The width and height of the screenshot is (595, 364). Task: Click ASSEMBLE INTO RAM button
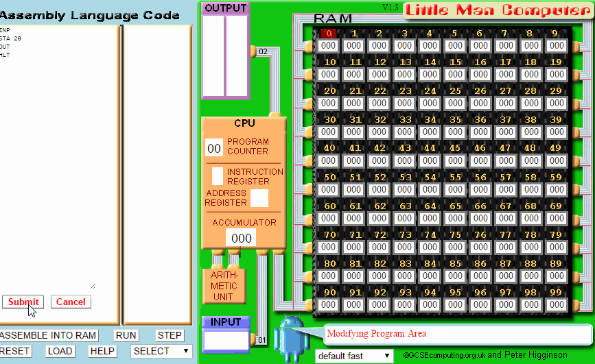click(x=48, y=335)
